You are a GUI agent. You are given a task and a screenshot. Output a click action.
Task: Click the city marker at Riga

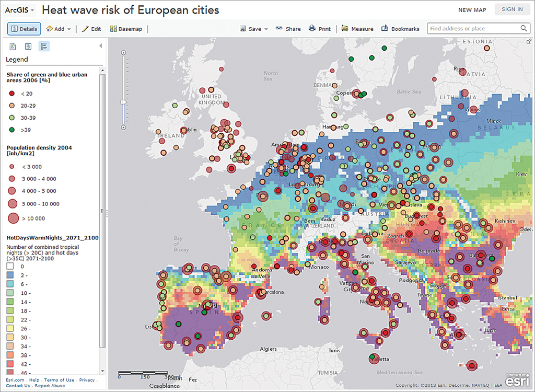(x=463, y=72)
